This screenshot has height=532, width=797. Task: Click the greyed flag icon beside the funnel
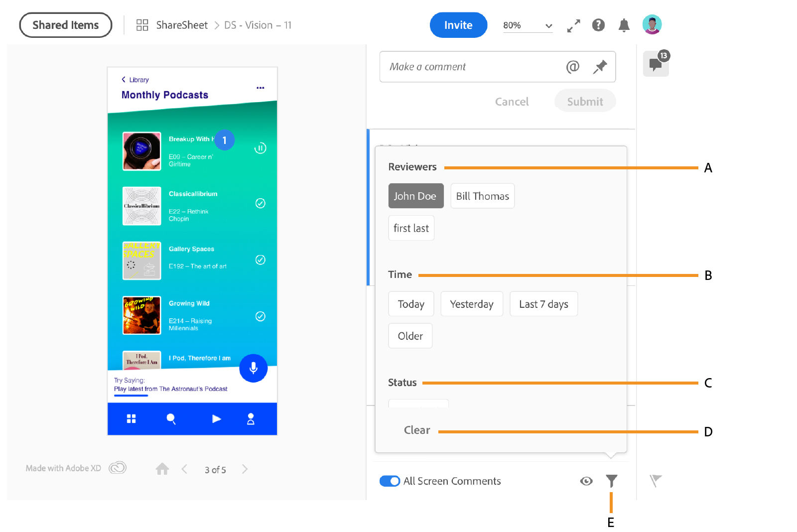(x=656, y=481)
